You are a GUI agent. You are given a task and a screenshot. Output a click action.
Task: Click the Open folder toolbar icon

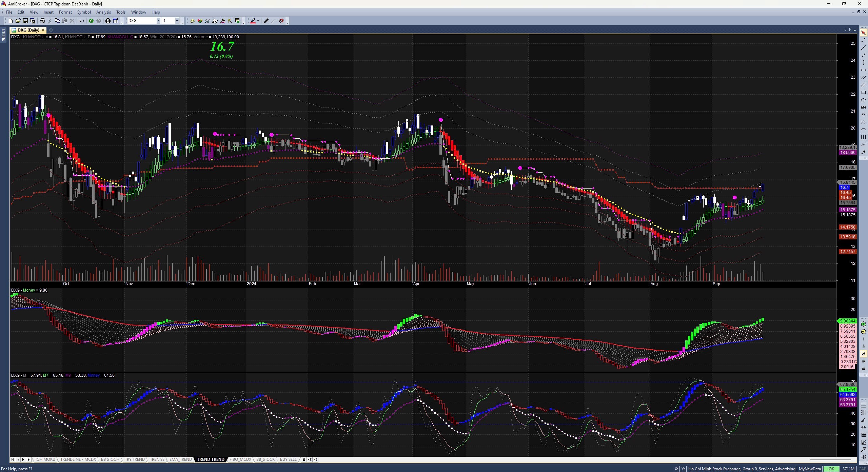click(x=18, y=21)
